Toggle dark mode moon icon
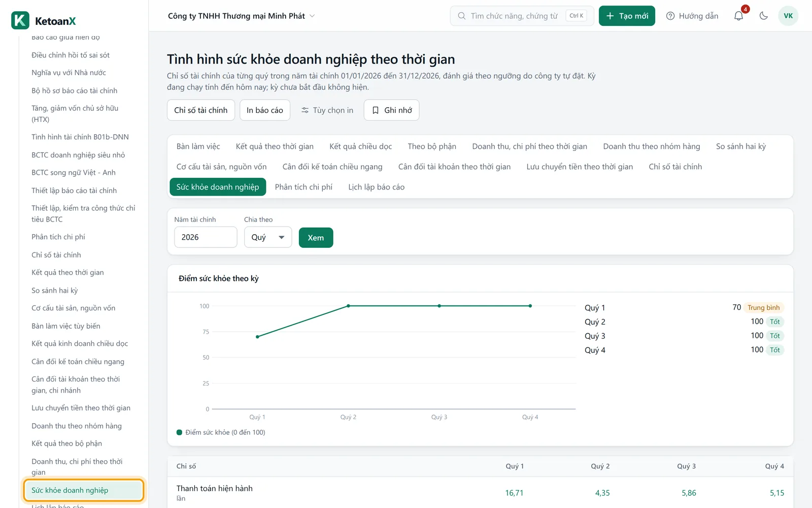Screen dimensions: 812x508 coord(763,16)
